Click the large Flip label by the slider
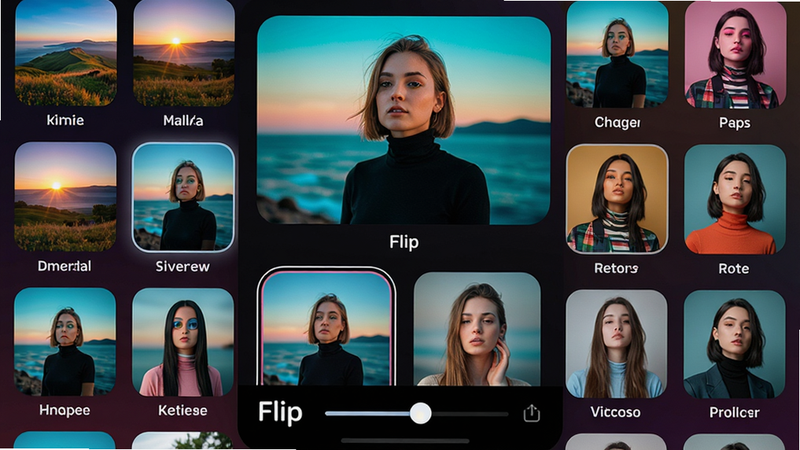The image size is (800, 450). (x=280, y=413)
